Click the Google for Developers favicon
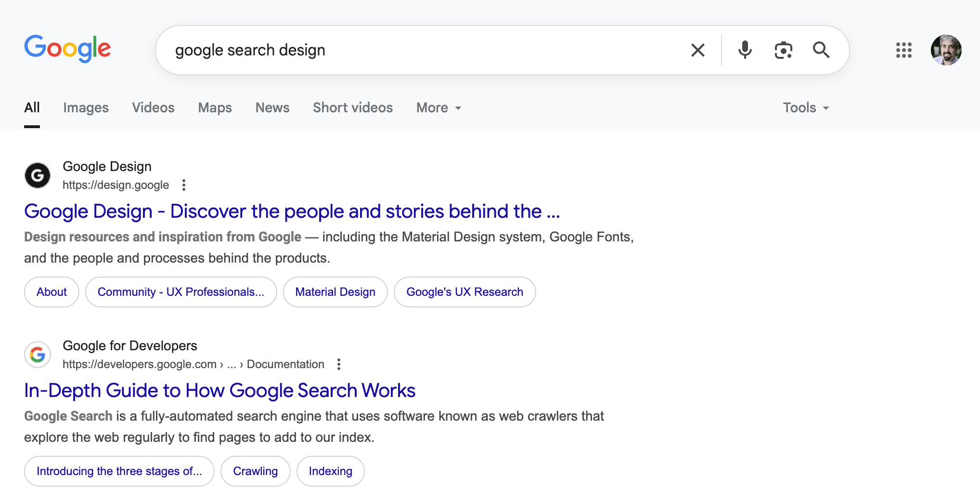This screenshot has width=980, height=503. [38, 355]
